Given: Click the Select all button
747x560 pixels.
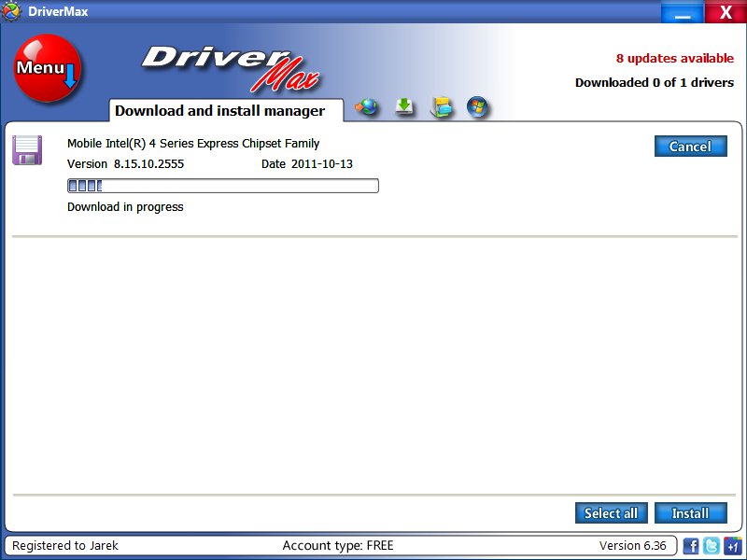Looking at the screenshot, I should click(612, 512).
